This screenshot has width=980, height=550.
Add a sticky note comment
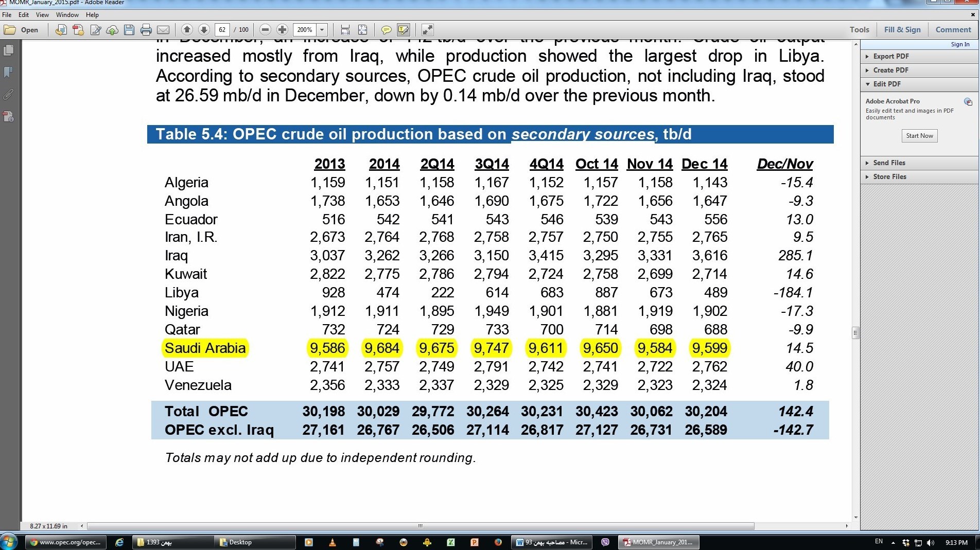tap(387, 30)
